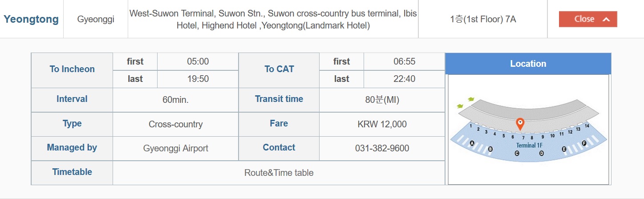The width and height of the screenshot is (644, 199).
Task: Click counter B marker on the terminal map
Action: (490, 149)
